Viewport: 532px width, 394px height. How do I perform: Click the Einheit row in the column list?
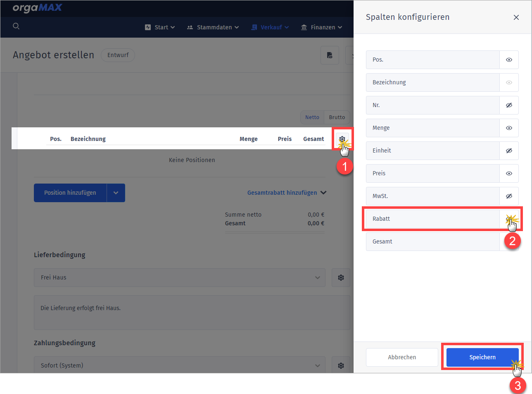432,150
